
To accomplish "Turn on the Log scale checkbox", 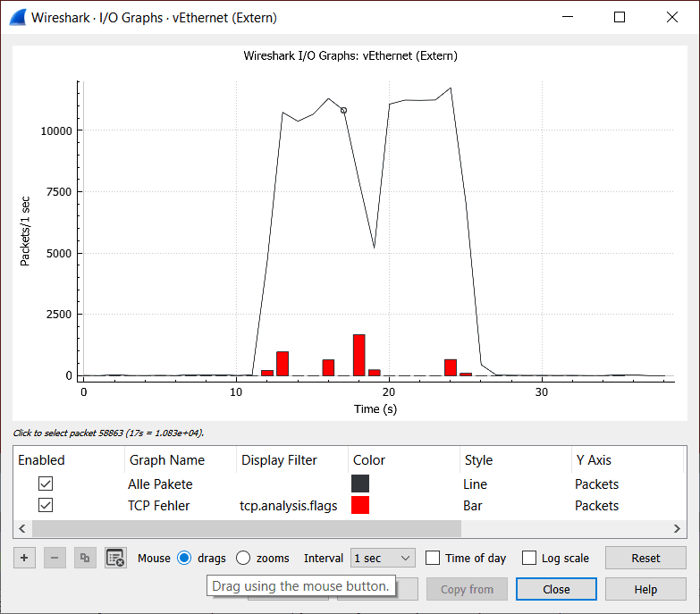I will point(529,558).
